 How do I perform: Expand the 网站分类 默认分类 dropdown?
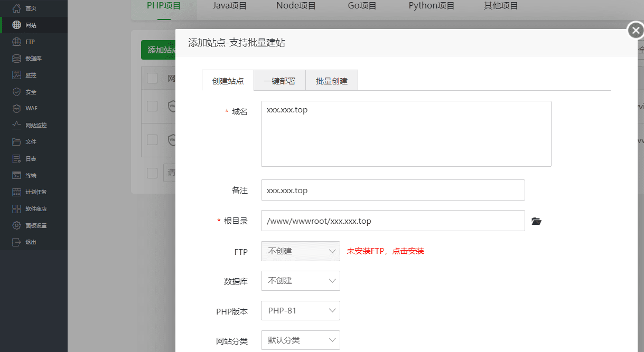[300, 340]
